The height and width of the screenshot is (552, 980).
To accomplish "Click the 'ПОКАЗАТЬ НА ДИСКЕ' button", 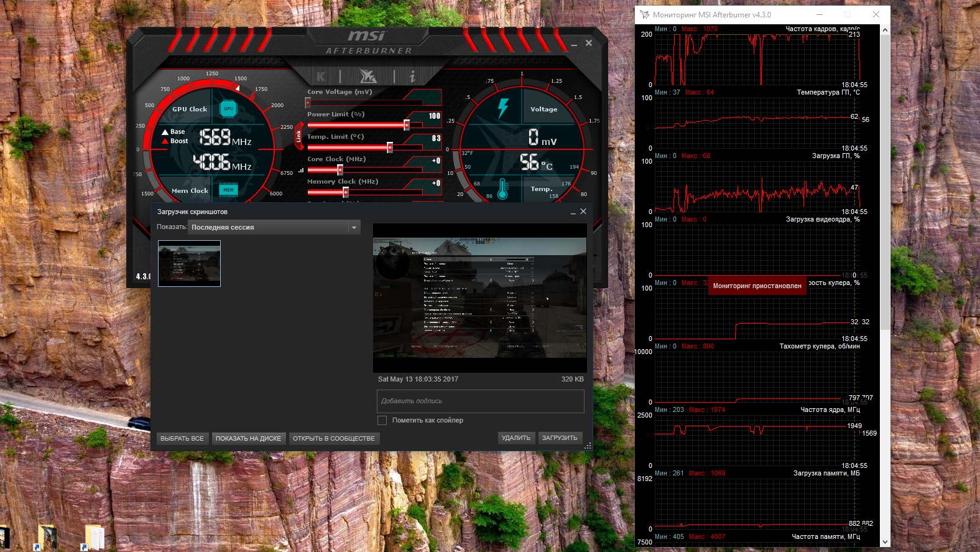I will [x=248, y=438].
